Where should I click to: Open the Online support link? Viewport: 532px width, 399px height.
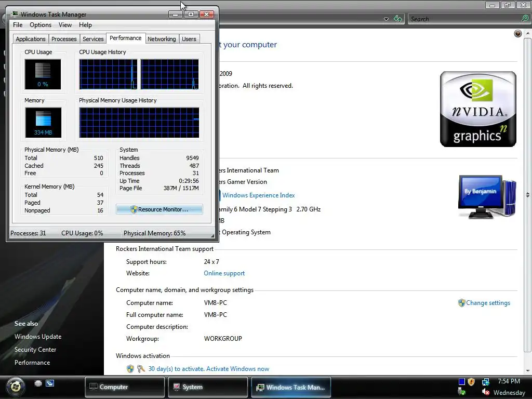[224, 273]
